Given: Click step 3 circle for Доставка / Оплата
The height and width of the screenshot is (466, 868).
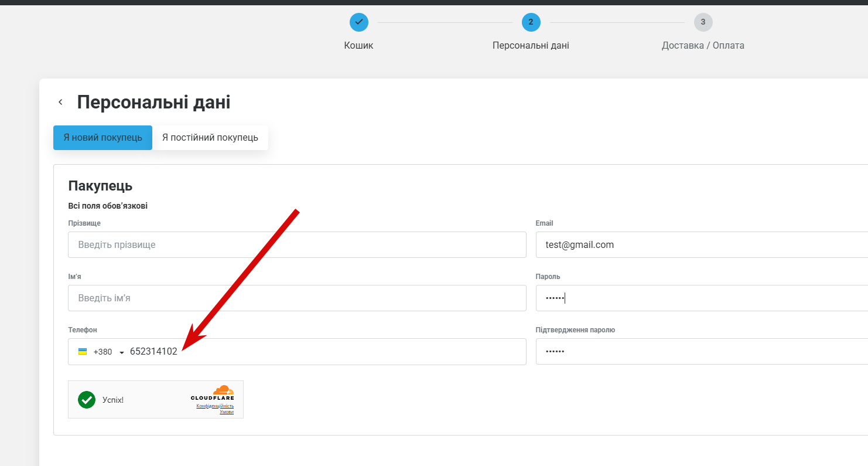Looking at the screenshot, I should [703, 22].
